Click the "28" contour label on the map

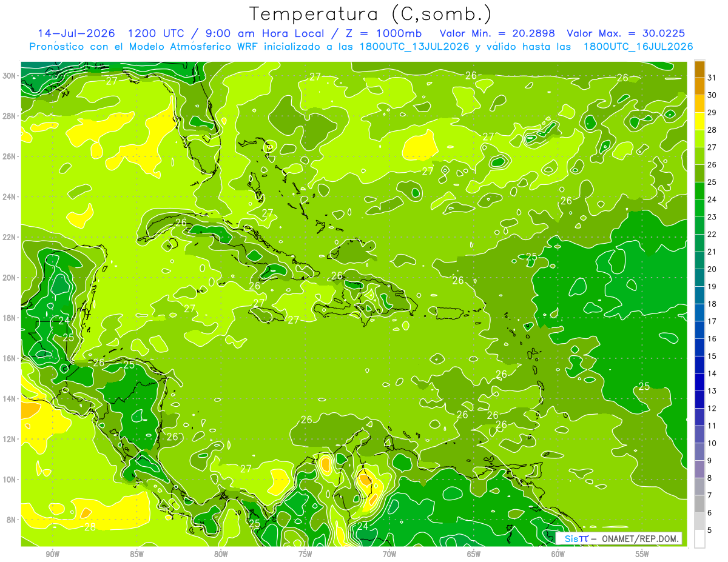[x=89, y=527]
